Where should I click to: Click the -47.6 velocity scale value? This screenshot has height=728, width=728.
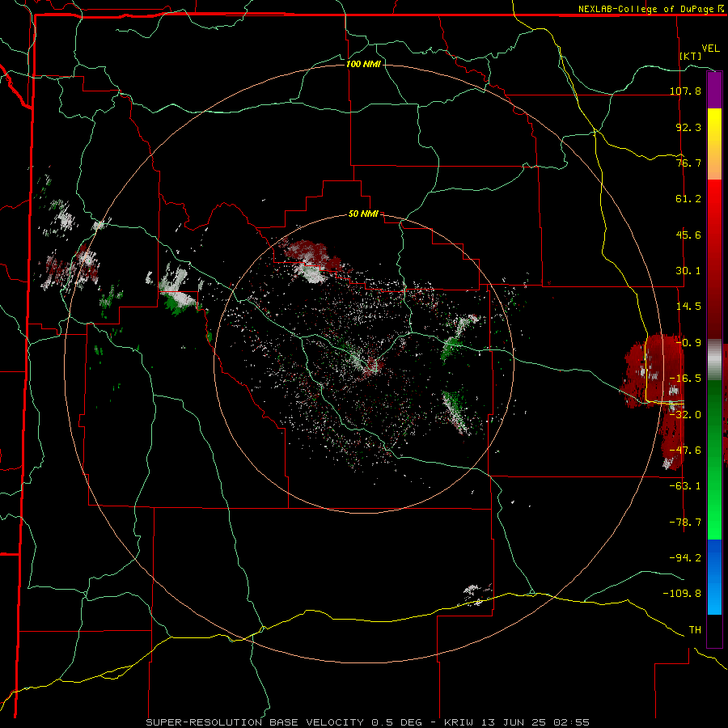coord(685,451)
